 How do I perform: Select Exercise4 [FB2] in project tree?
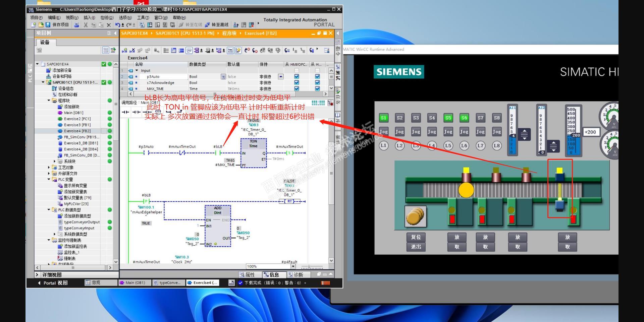click(77, 131)
